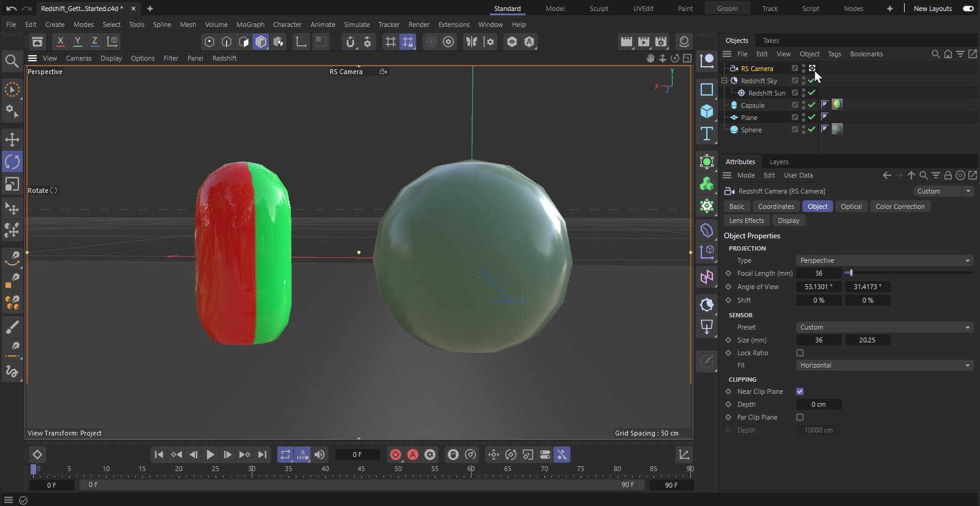Open the Color Correction tab
The image size is (980, 506).
[900, 206]
